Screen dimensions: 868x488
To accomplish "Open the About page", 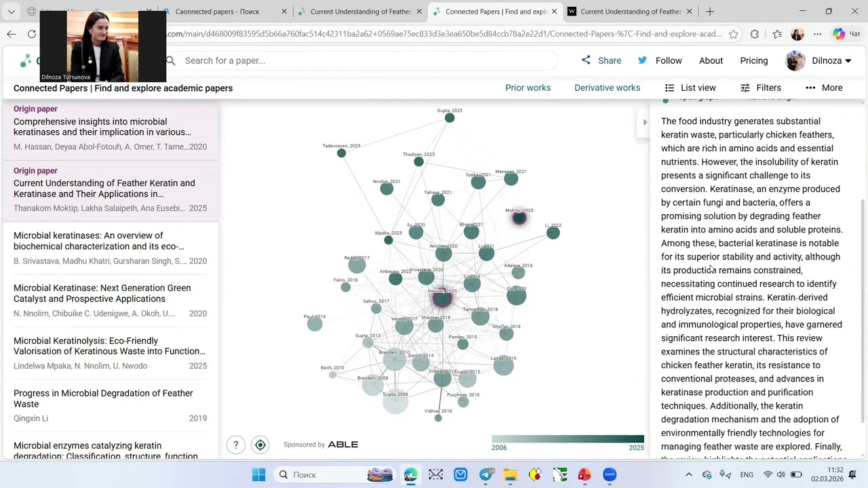I will 711,60.
